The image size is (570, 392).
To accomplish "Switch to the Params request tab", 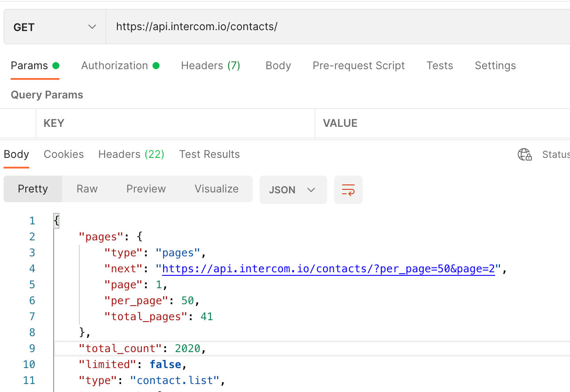I will pos(35,66).
